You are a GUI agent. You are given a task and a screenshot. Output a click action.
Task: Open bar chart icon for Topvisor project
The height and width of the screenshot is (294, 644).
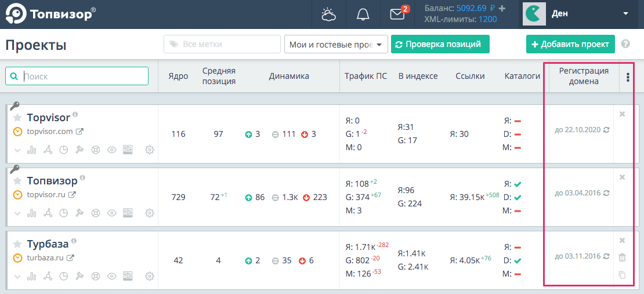click(x=32, y=150)
